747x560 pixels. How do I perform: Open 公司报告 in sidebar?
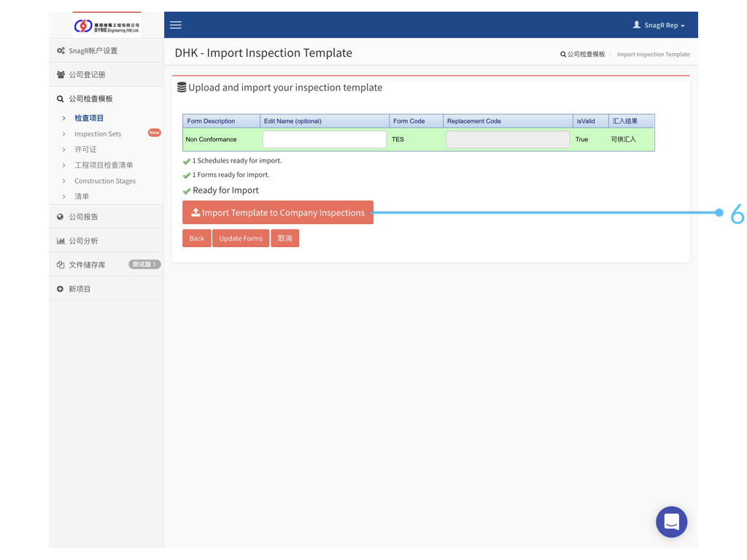click(107, 217)
